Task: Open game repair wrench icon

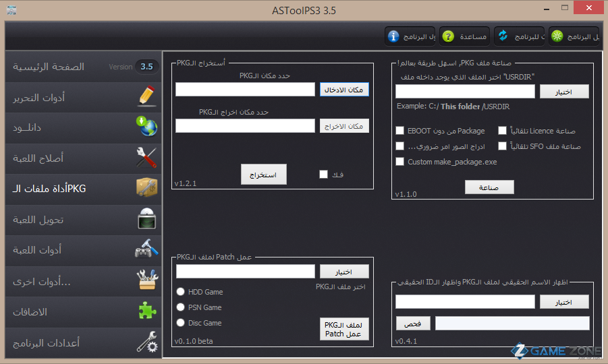Action: point(146,158)
